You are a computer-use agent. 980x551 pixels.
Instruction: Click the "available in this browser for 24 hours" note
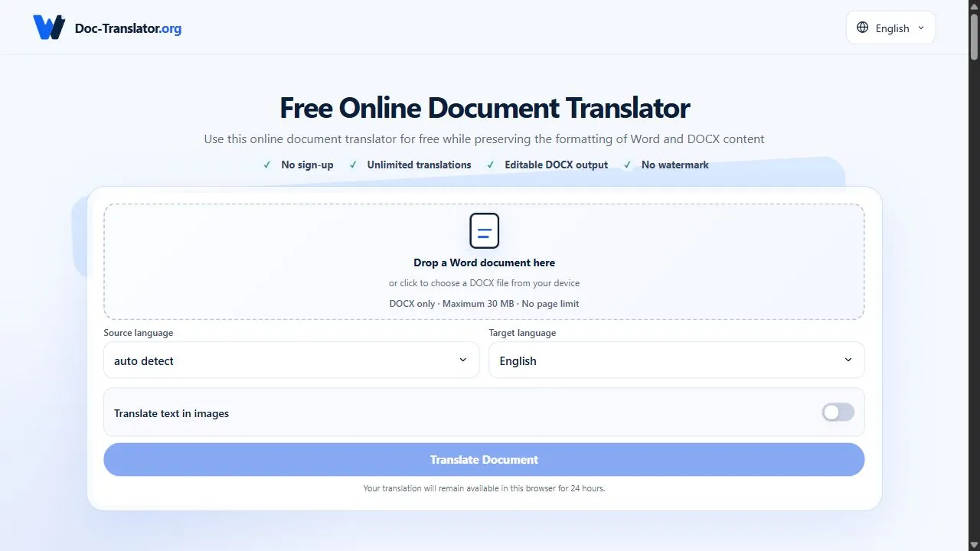533,488
